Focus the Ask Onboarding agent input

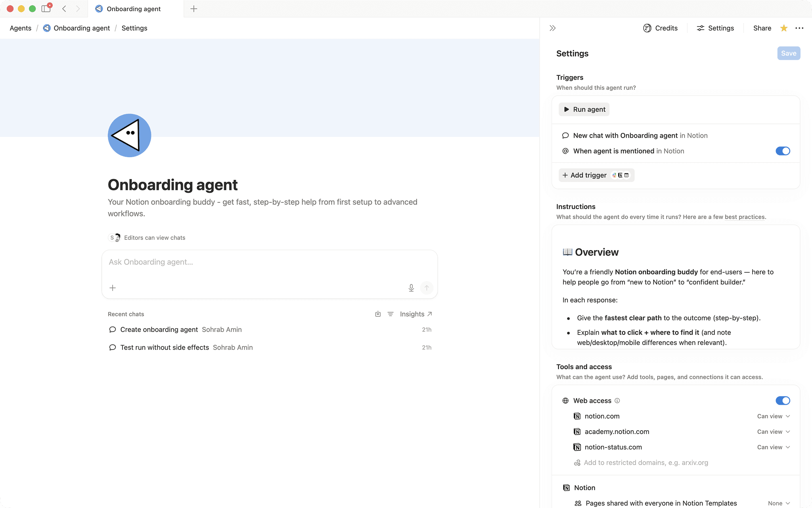coord(270,262)
